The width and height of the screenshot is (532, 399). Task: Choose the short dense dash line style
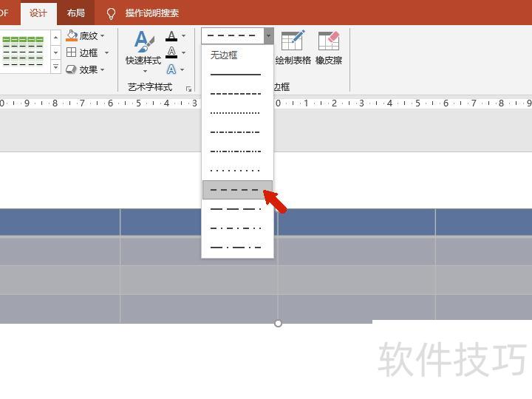coord(237,94)
